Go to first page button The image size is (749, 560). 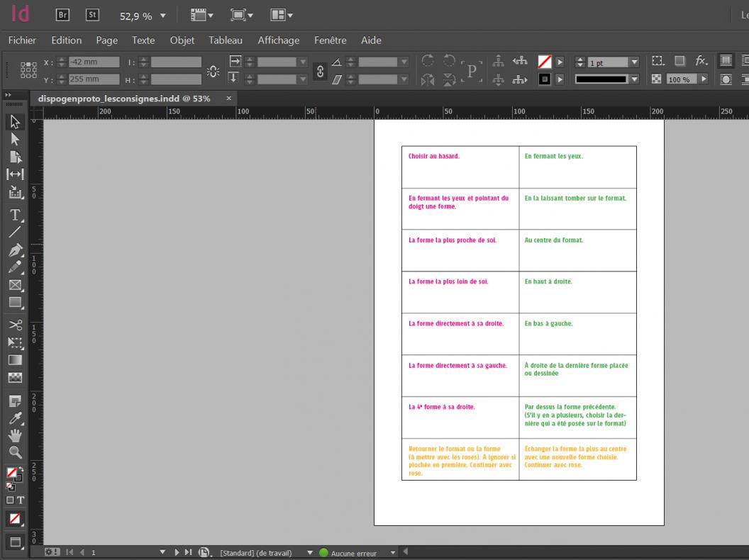pos(70,552)
